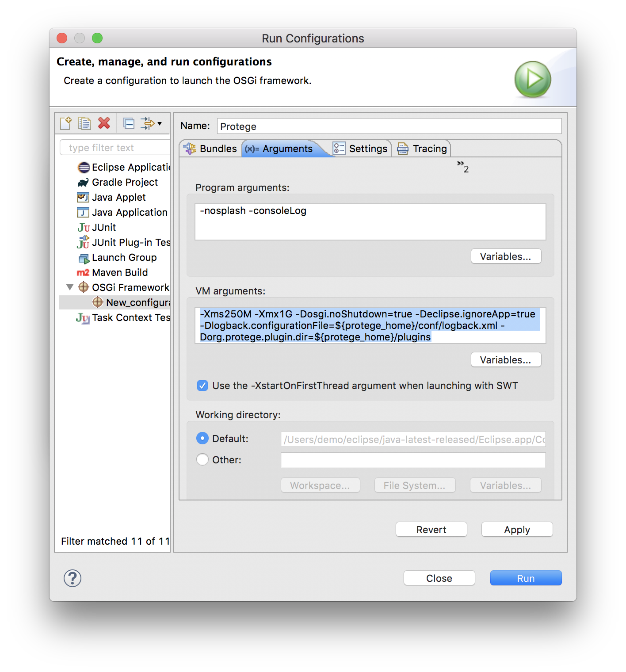The height and width of the screenshot is (672, 626).
Task: Click the green Run arrow graphic
Action: click(x=533, y=79)
